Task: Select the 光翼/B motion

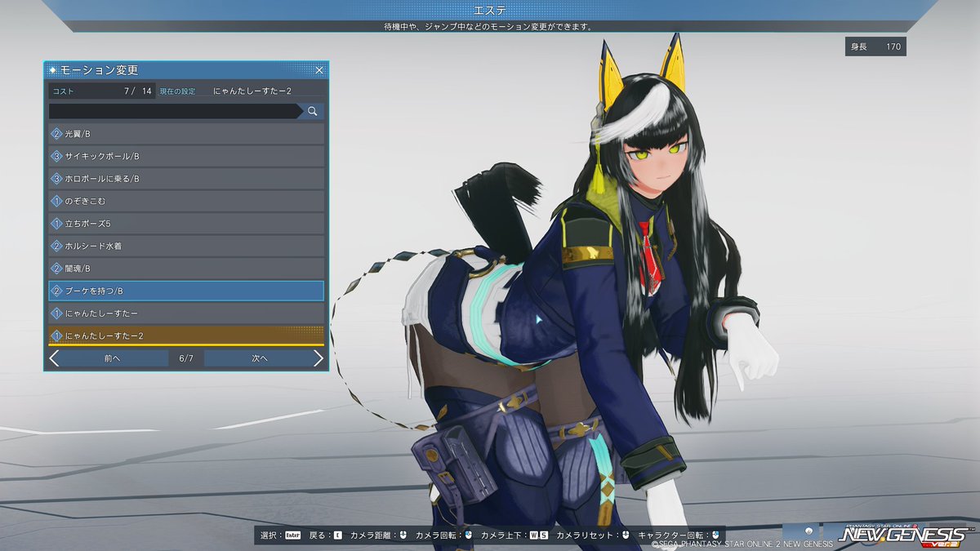Action: click(x=186, y=133)
